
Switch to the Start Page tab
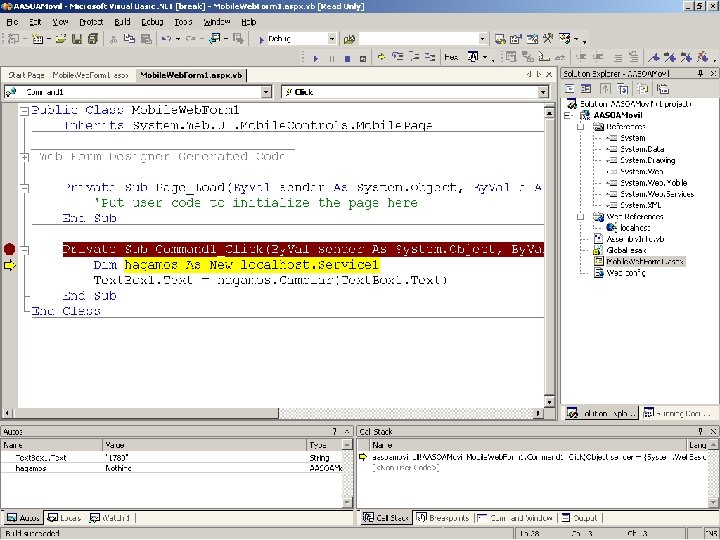(x=26, y=75)
